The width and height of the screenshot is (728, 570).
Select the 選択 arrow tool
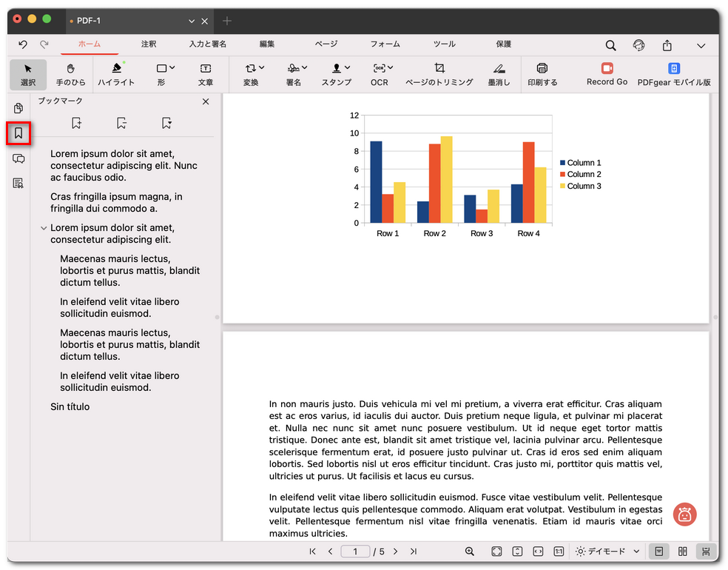(28, 74)
